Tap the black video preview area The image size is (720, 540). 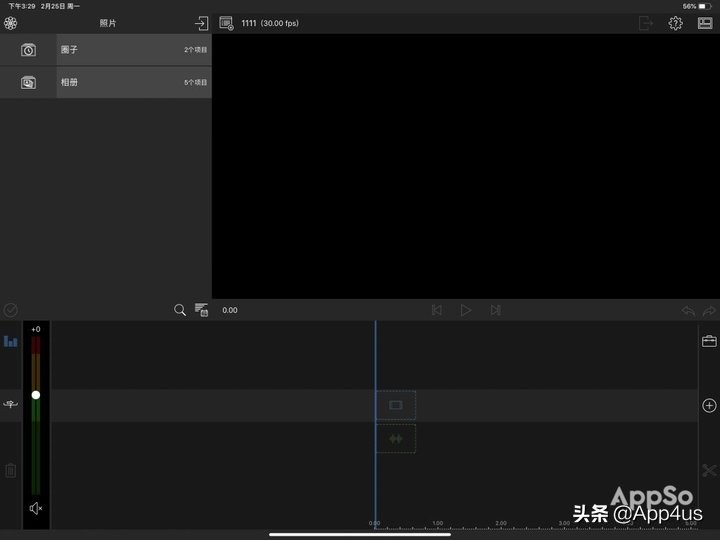coord(466,166)
